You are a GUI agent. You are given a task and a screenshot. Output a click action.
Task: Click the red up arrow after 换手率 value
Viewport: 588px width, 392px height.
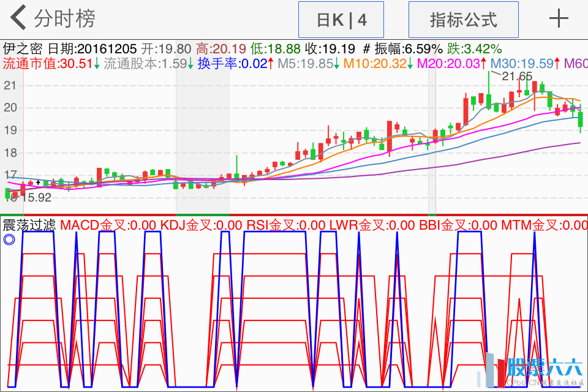tap(271, 63)
